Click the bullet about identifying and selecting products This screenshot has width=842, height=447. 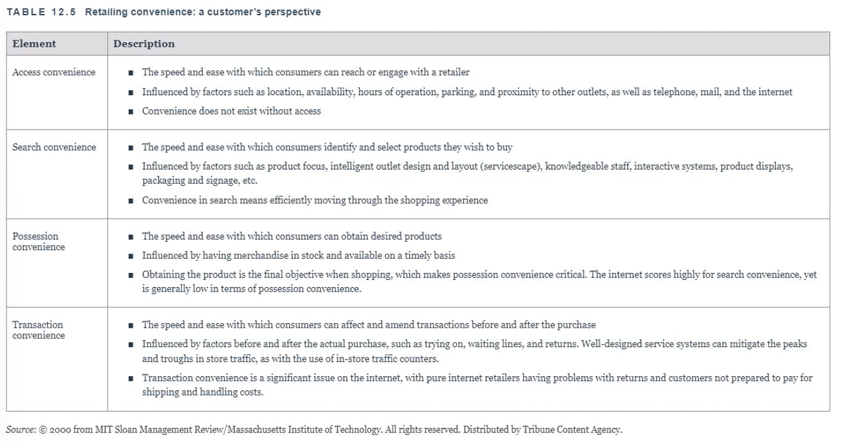pyautogui.click(x=327, y=147)
